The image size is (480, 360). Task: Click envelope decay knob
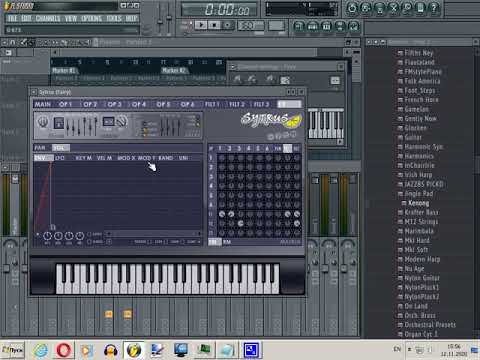[x=58, y=236]
